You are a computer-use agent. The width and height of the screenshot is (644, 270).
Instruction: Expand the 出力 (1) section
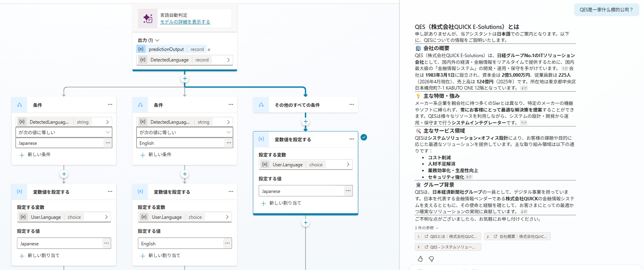149,40
